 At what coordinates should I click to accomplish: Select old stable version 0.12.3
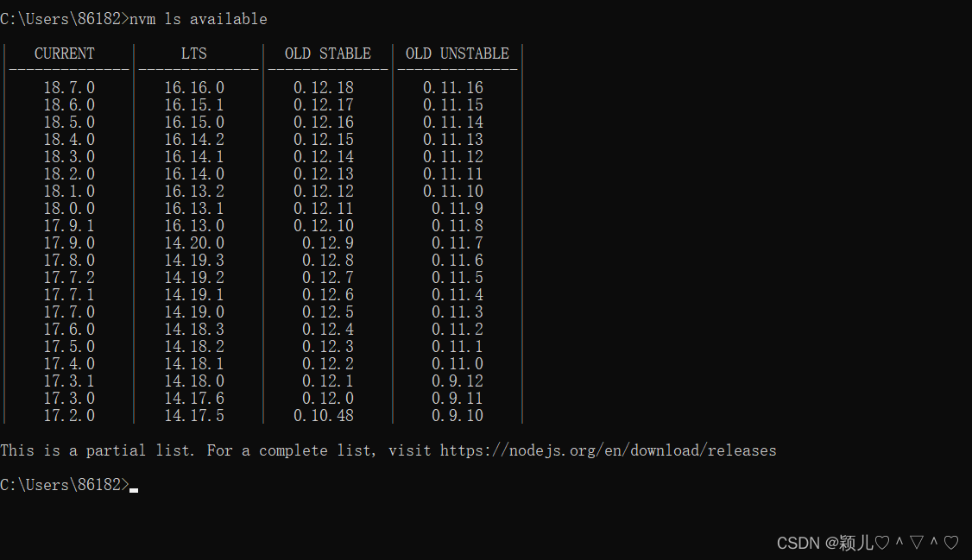pos(328,347)
